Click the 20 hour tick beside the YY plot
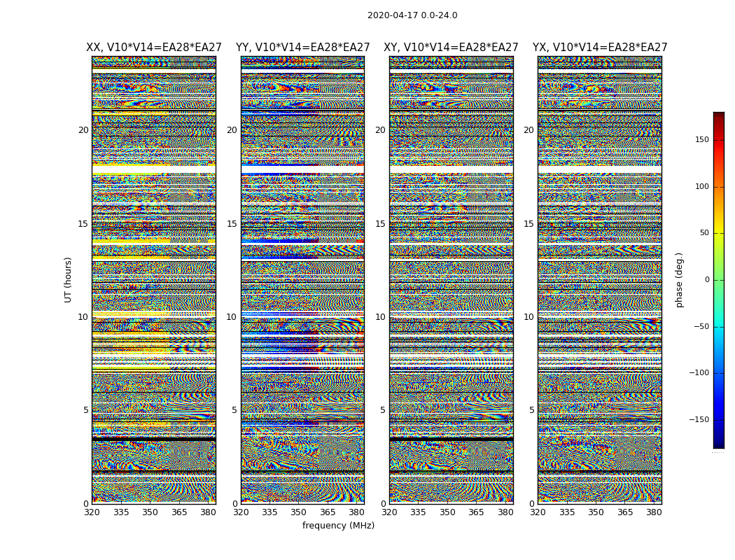Image resolution: width=735 pixels, height=560 pixels. click(x=232, y=130)
